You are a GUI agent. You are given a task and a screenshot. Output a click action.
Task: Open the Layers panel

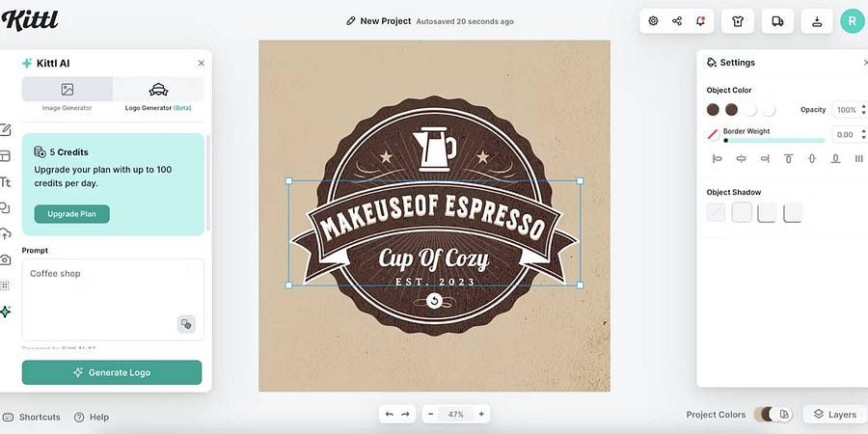pyautogui.click(x=834, y=414)
